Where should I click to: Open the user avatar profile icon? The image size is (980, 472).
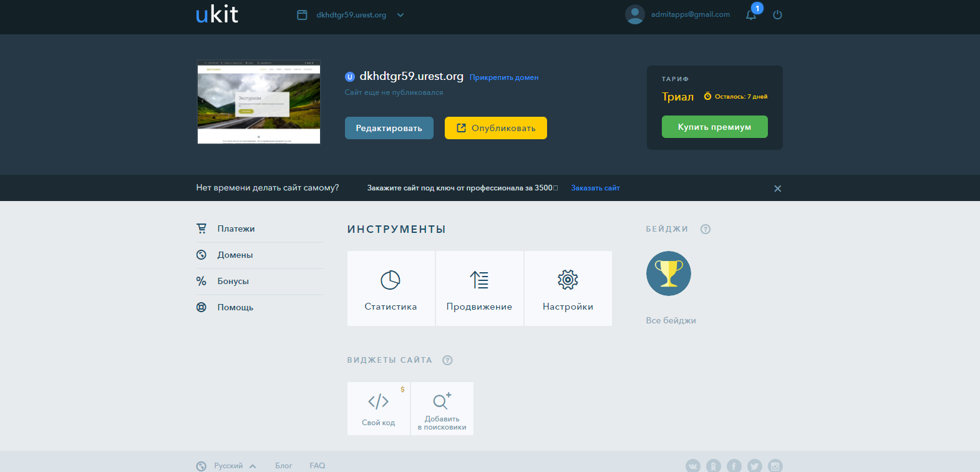(x=635, y=14)
